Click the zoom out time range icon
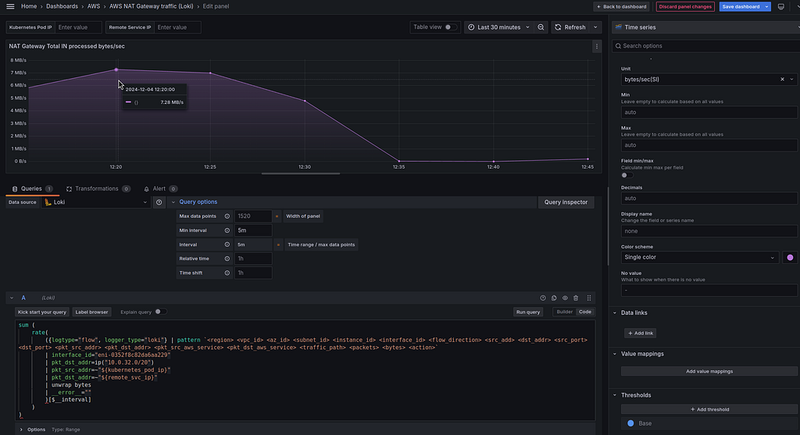Viewport: 800px width, 435px height. click(x=541, y=27)
